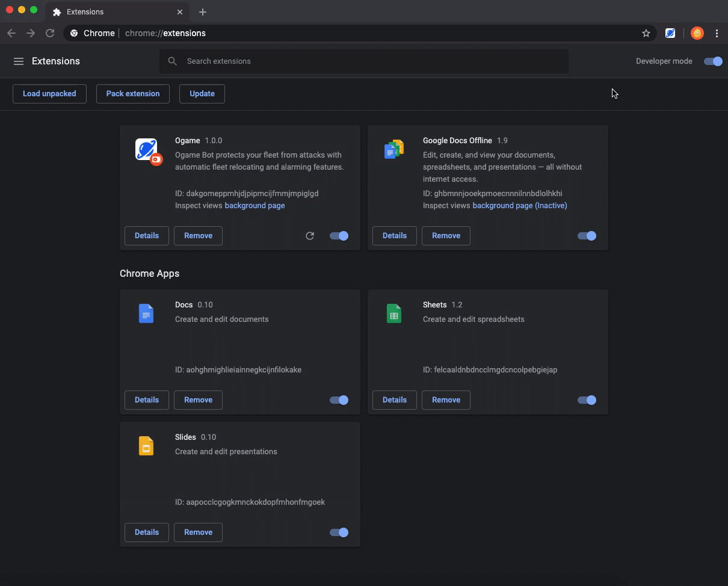Image resolution: width=728 pixels, height=586 pixels.
Task: Disable Developer mode toggle
Action: [x=713, y=61]
